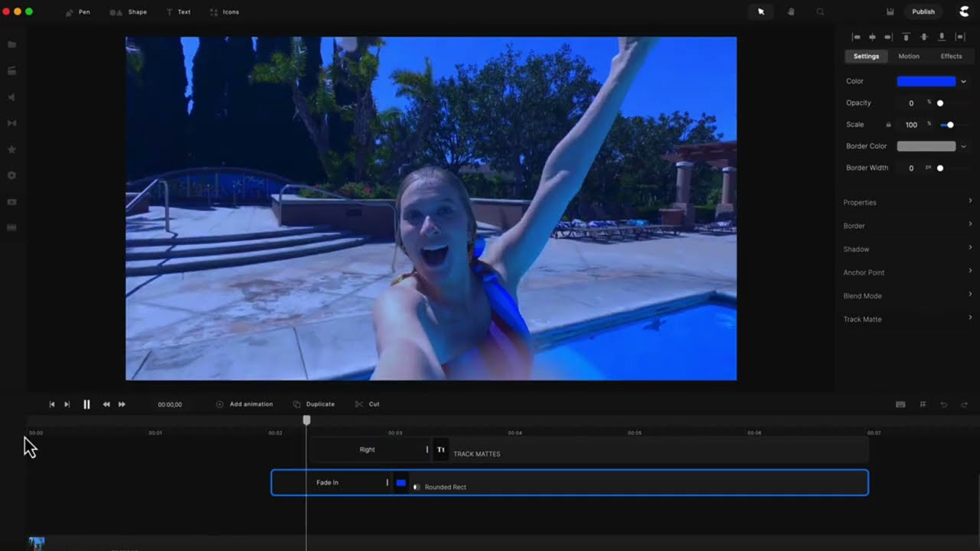
Task: Activate the hand pan tool
Action: (x=791, y=12)
